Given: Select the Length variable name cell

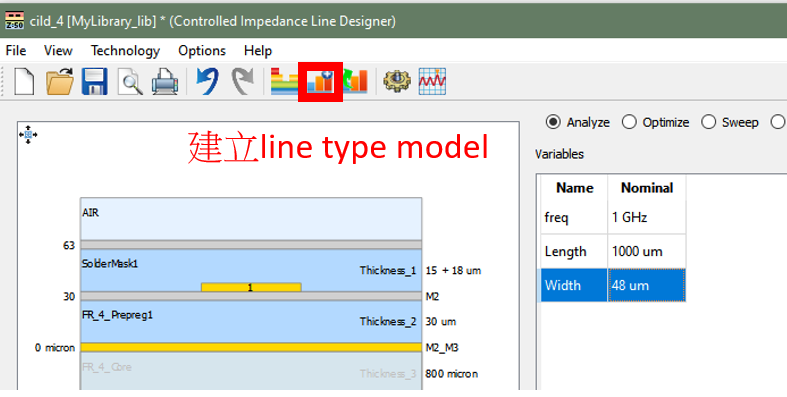Looking at the screenshot, I should (574, 251).
